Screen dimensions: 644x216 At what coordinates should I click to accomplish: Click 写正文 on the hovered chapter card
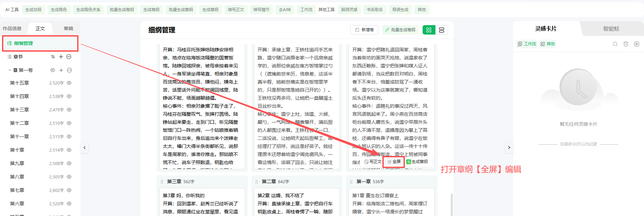(373, 162)
